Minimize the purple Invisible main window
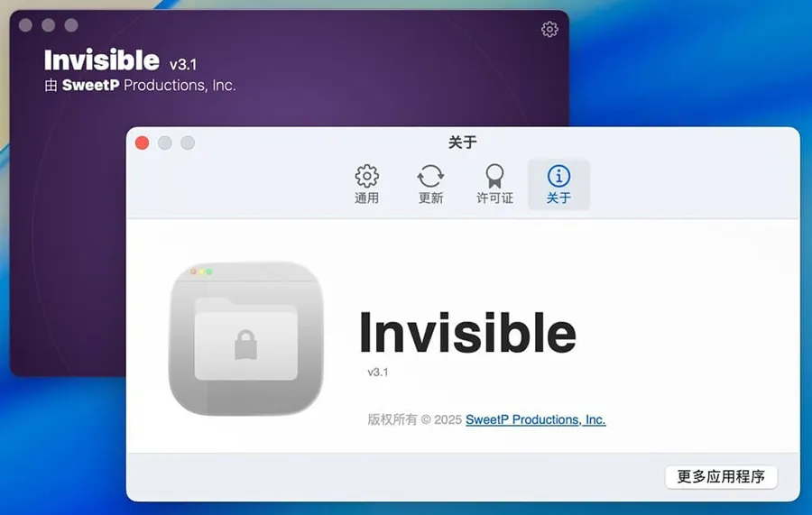Image resolution: width=812 pixels, height=515 pixels. tap(49, 25)
